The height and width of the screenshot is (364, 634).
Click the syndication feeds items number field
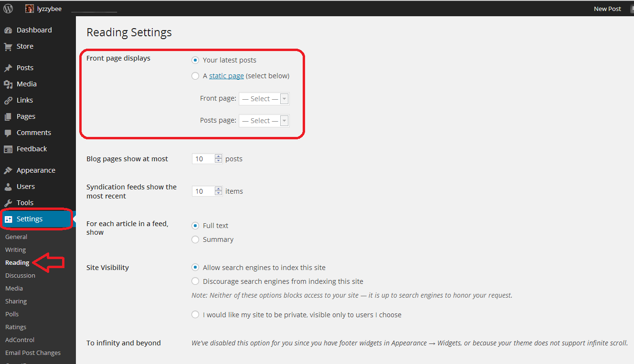coord(203,191)
